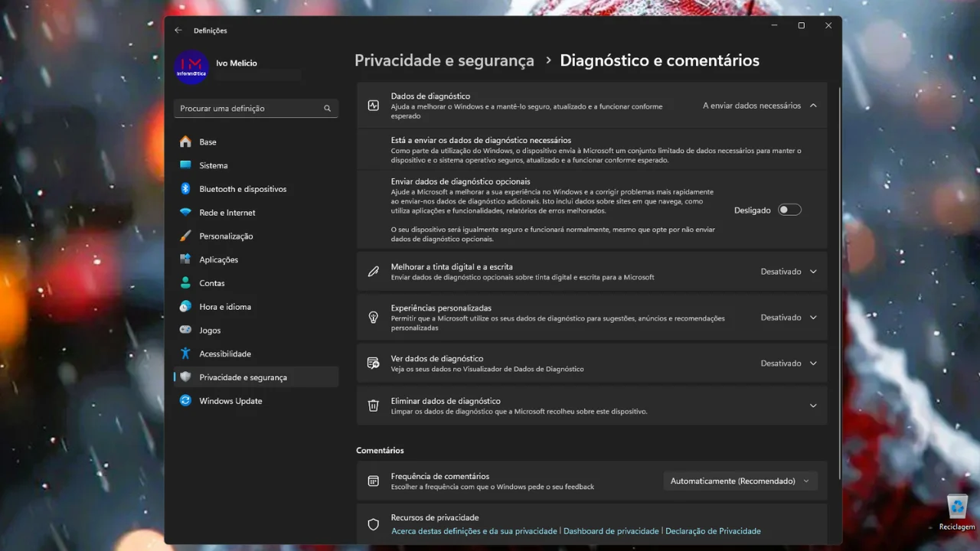Click Desativado status for Experiências personalizadas
Viewport: 980px width, 551px height.
pyautogui.click(x=781, y=318)
